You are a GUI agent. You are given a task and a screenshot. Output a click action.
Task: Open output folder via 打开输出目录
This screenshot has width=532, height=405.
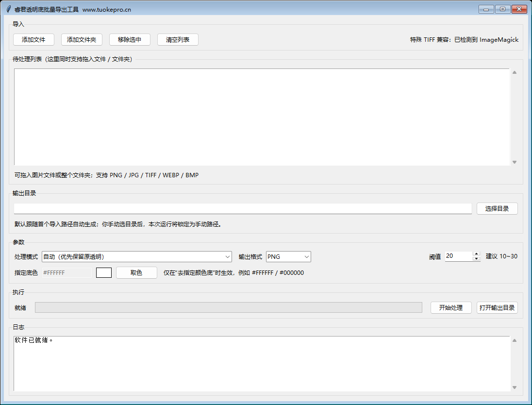click(497, 307)
